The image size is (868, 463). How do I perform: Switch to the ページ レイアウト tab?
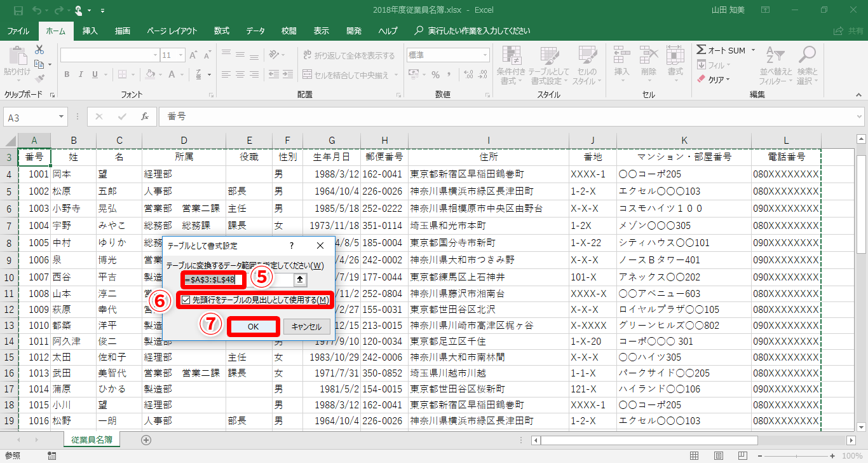[172, 31]
